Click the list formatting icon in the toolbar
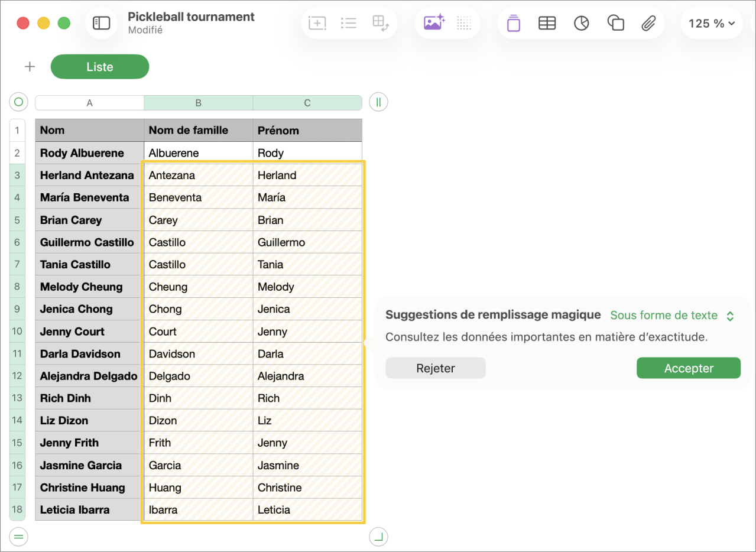This screenshot has height=552, width=756. point(349,23)
